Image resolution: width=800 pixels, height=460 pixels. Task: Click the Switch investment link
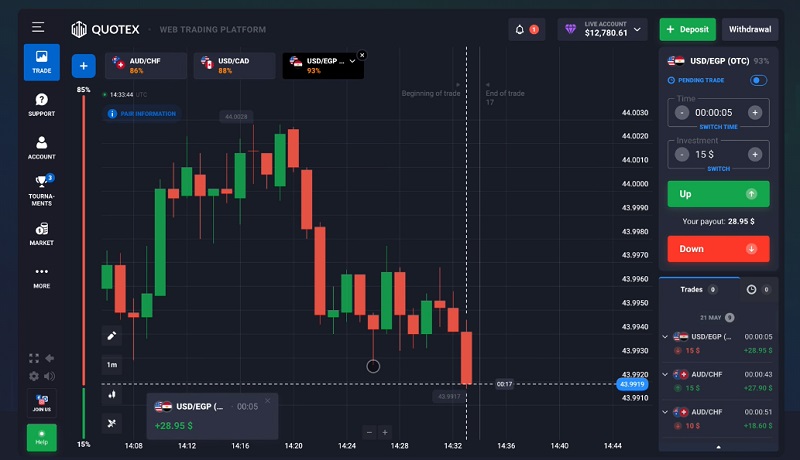[718, 168]
